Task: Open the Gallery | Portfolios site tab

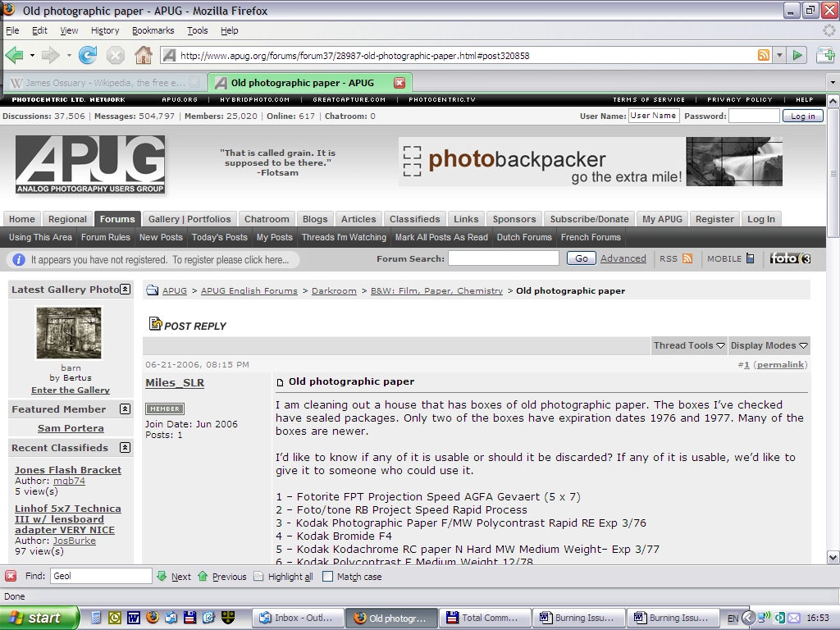Action: tap(189, 218)
